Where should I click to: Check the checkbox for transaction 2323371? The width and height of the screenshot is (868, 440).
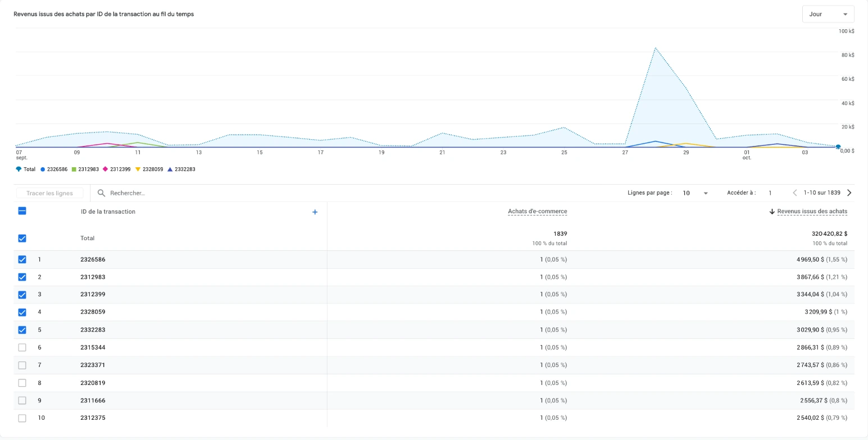[x=22, y=365]
